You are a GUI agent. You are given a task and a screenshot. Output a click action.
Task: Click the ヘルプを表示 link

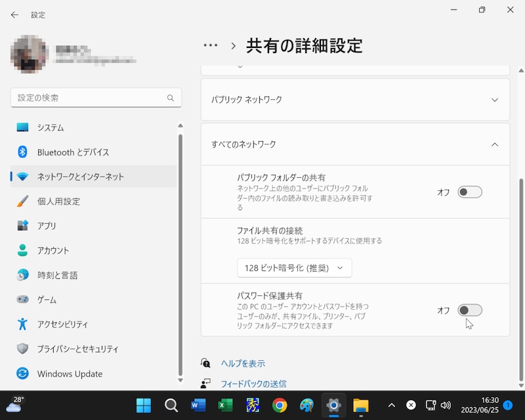pos(243,364)
